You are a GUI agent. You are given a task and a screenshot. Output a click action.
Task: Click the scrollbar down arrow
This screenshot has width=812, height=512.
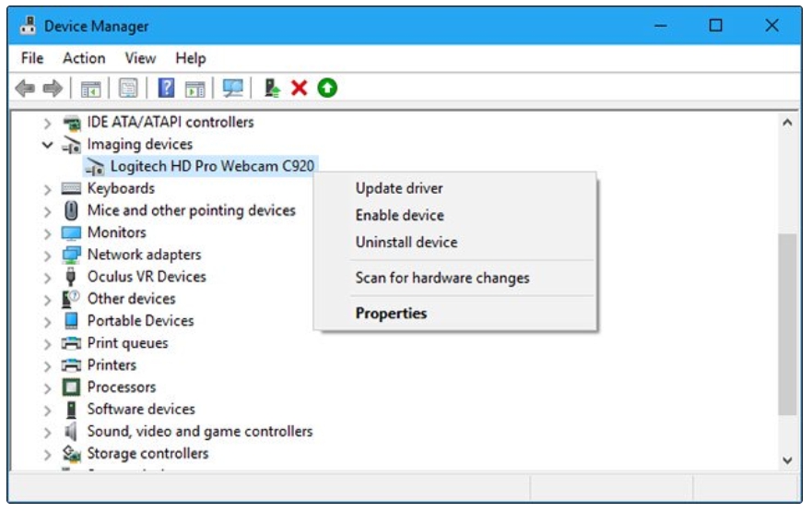tap(787, 459)
